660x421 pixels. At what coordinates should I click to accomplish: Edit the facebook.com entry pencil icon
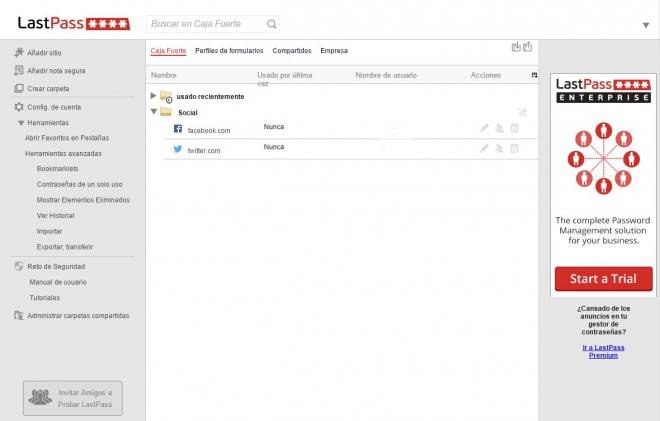tap(484, 128)
